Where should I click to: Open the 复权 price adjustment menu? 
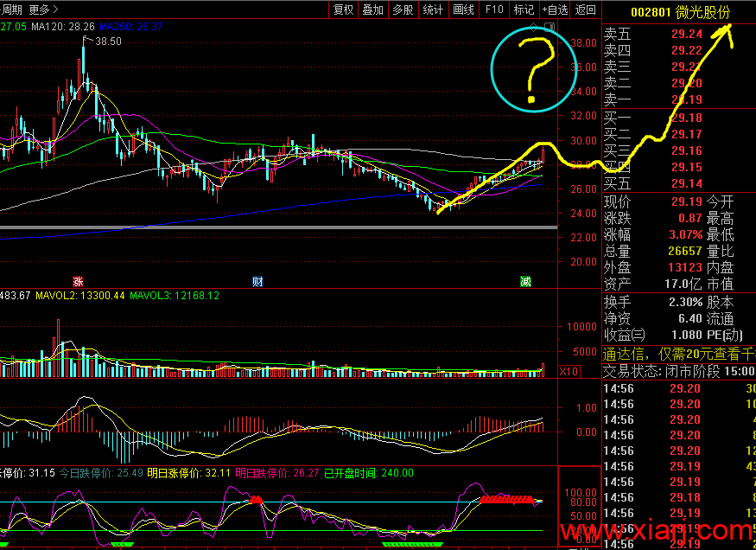tap(344, 10)
